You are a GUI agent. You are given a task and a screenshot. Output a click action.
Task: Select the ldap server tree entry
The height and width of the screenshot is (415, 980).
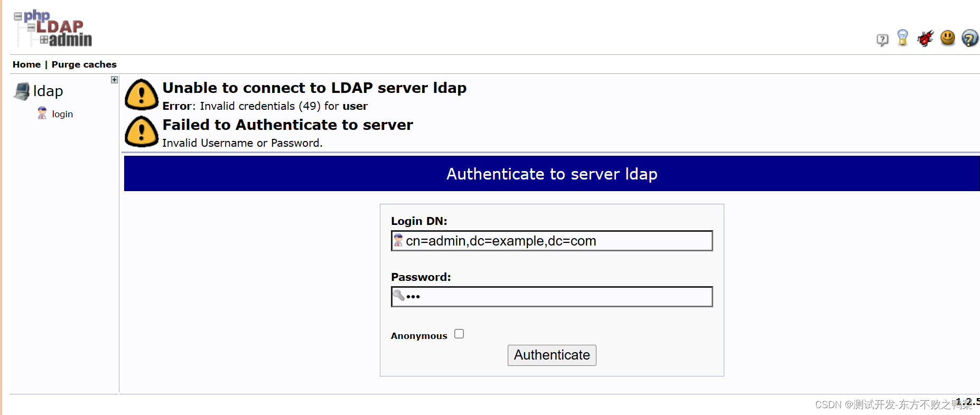tap(48, 91)
